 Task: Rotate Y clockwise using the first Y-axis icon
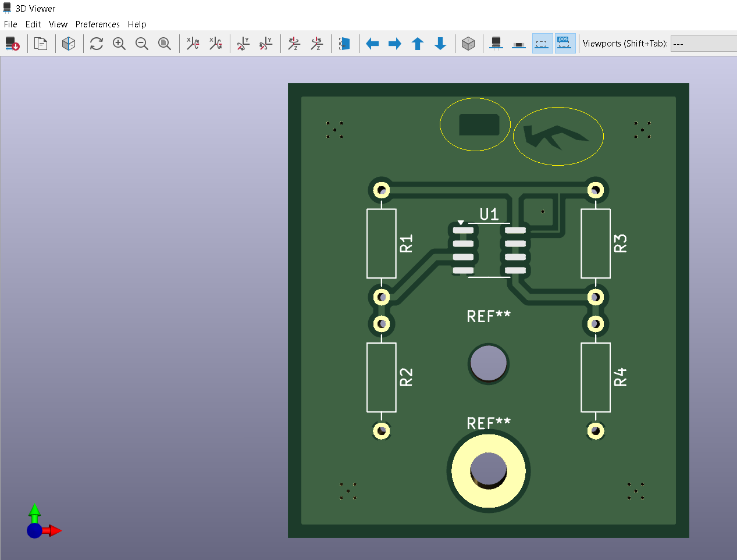[244, 44]
